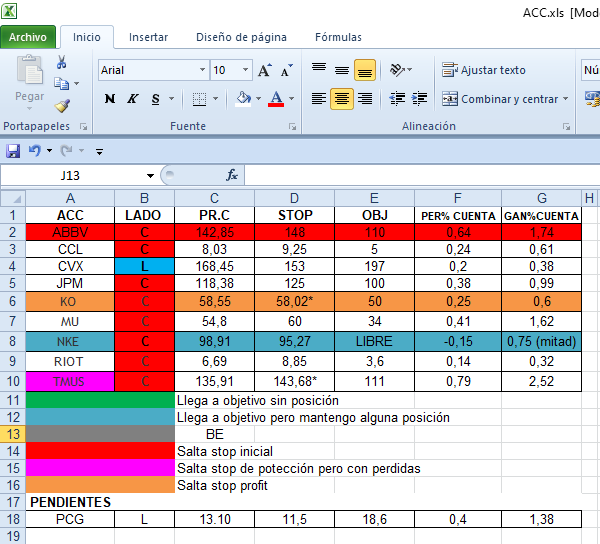The height and width of the screenshot is (544, 600).
Task: Click the insert function fx icon
Action: (x=232, y=175)
